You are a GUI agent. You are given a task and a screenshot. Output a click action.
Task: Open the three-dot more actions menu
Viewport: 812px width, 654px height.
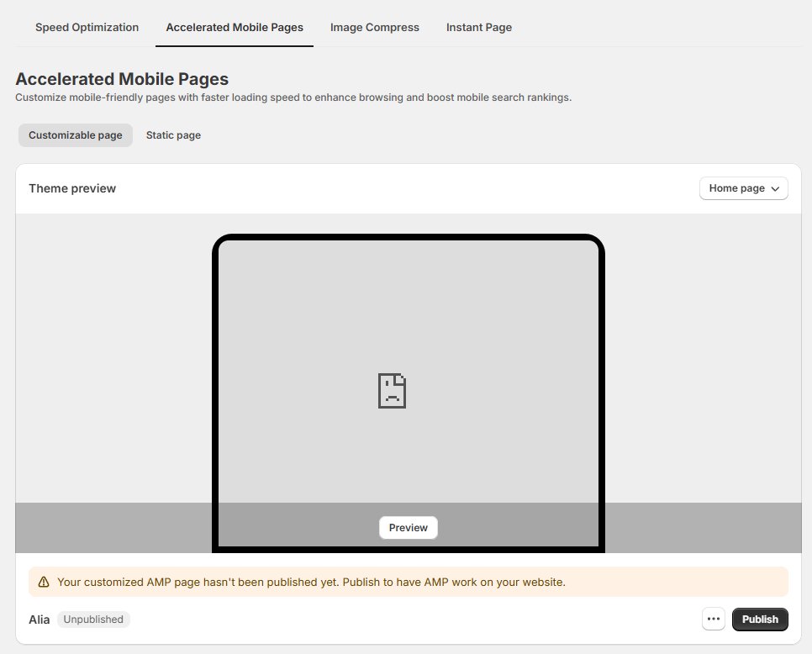coord(714,620)
